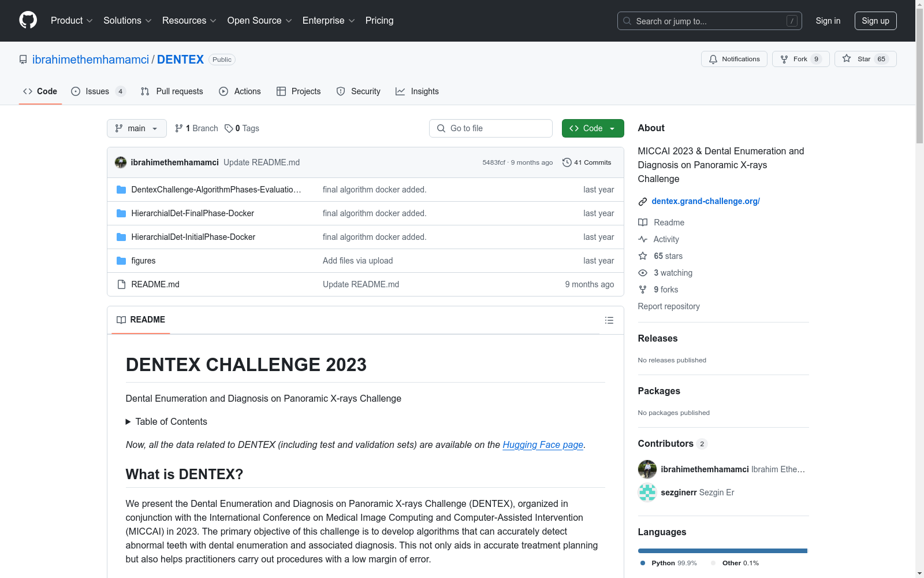Click the eye icon beside 3 watching
This screenshot has width=924, height=578.
643,273
